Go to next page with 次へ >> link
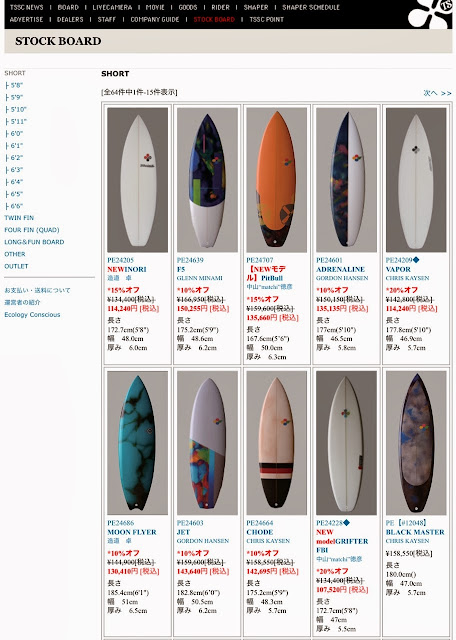The image size is (456, 640). pos(437,93)
